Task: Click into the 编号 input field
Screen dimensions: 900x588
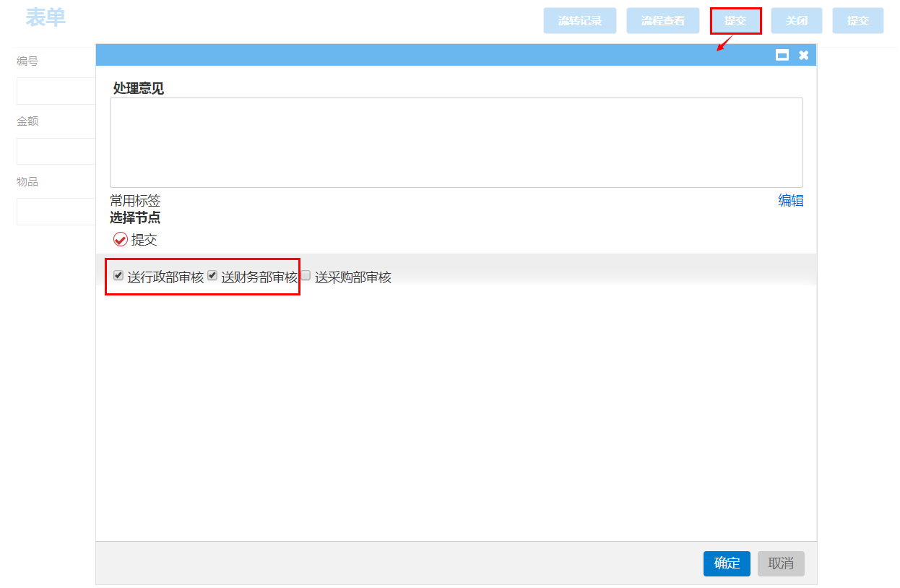Action: (56, 91)
